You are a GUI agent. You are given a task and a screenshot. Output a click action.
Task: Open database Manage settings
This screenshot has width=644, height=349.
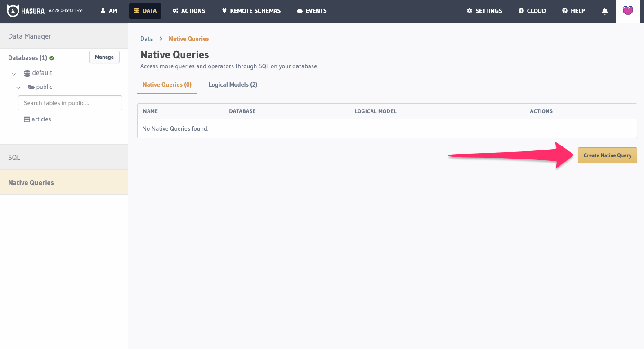[x=104, y=57]
